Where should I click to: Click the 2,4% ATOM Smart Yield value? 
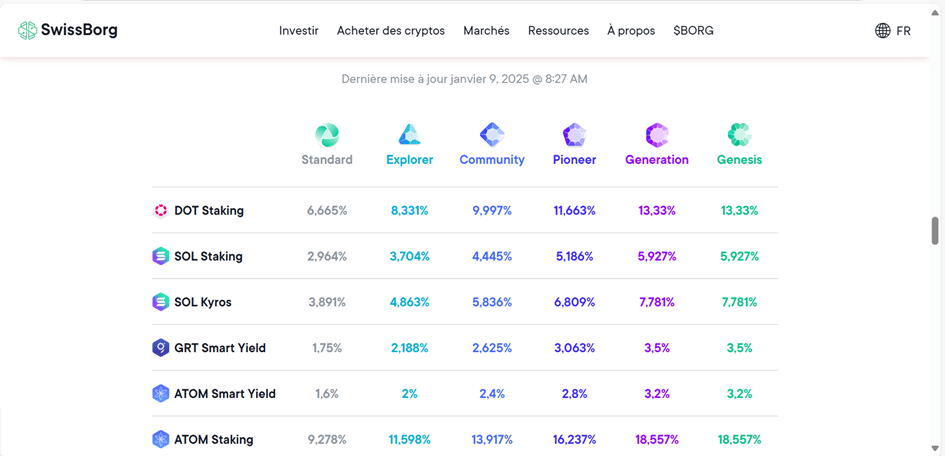tap(492, 394)
